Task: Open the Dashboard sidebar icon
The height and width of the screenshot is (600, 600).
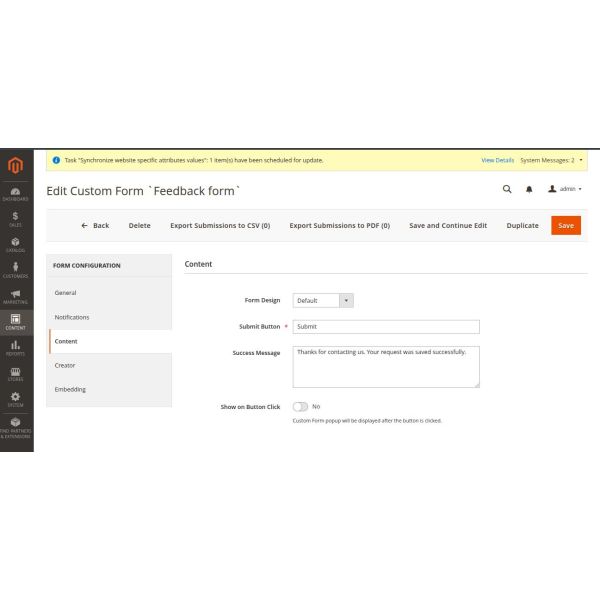Action: (15, 193)
